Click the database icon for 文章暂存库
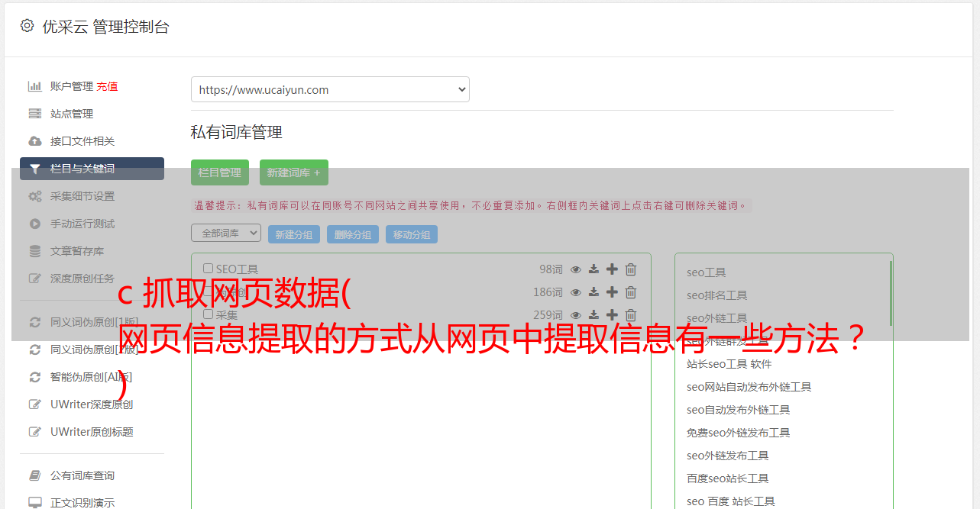This screenshot has width=980, height=509. click(x=35, y=251)
